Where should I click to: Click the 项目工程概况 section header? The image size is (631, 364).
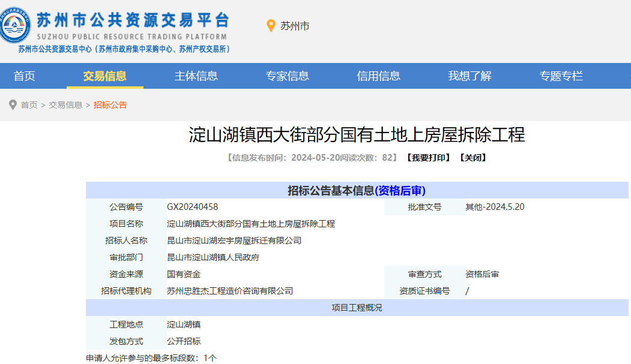click(357, 308)
